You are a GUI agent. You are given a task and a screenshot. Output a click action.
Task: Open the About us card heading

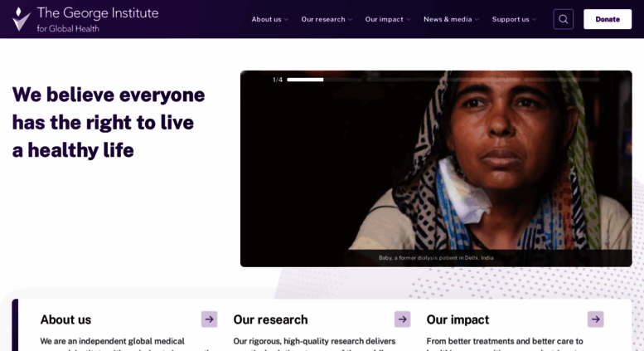[x=65, y=319]
